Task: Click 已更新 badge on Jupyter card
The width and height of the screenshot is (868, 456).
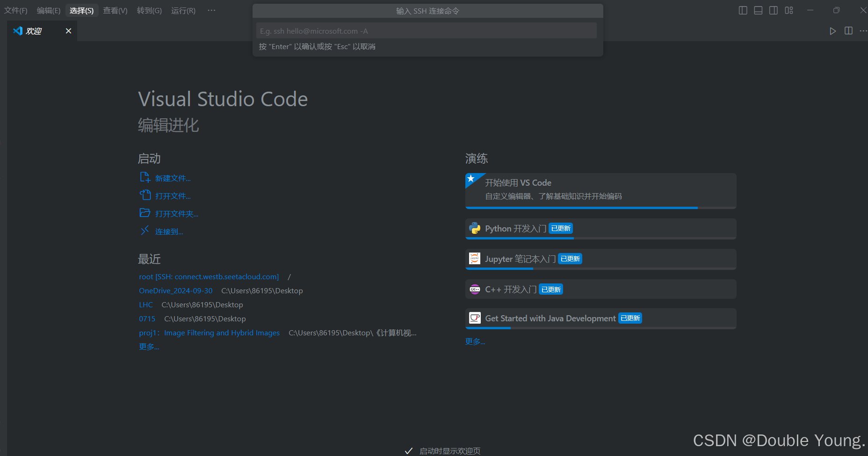Action: click(570, 259)
